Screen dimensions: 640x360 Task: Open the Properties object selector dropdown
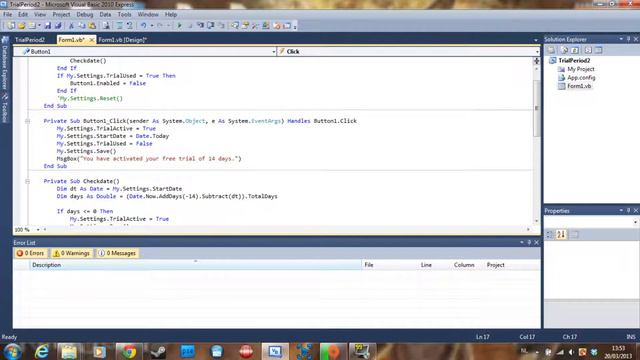(636, 222)
